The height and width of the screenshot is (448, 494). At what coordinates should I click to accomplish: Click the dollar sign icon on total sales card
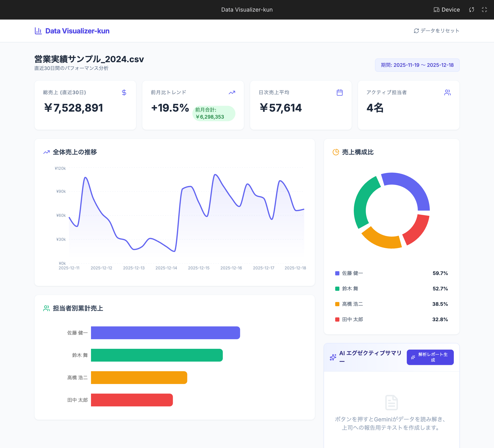point(124,92)
